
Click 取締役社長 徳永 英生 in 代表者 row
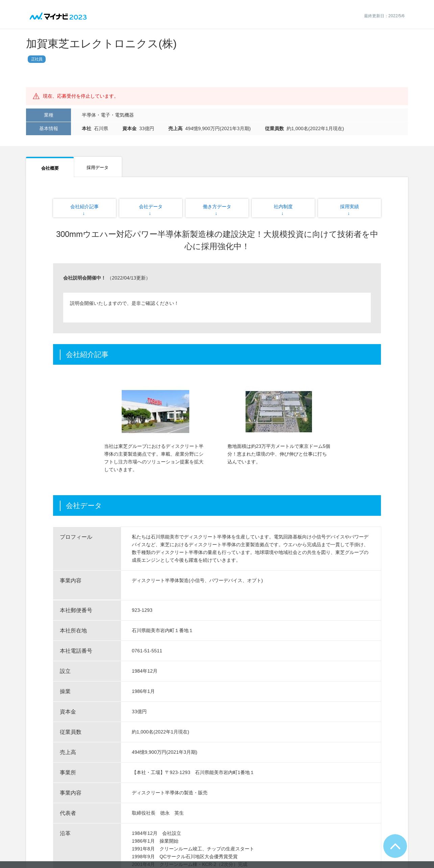tap(158, 813)
